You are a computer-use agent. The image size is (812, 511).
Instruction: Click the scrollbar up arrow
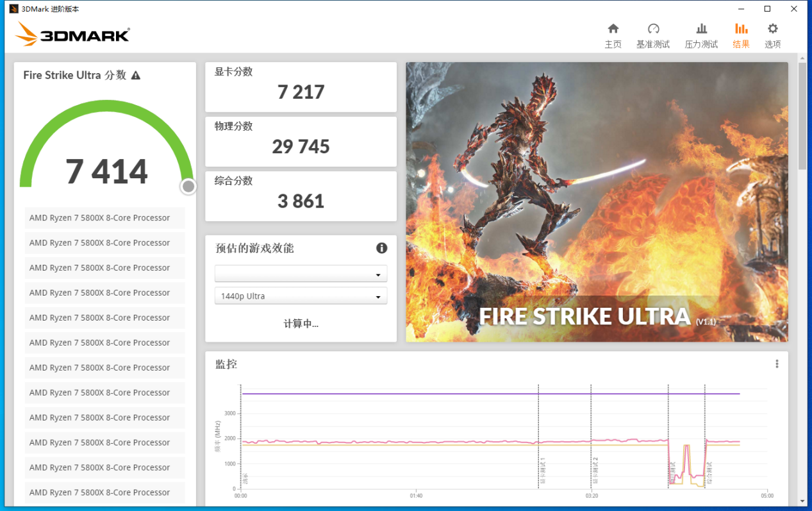[802, 58]
